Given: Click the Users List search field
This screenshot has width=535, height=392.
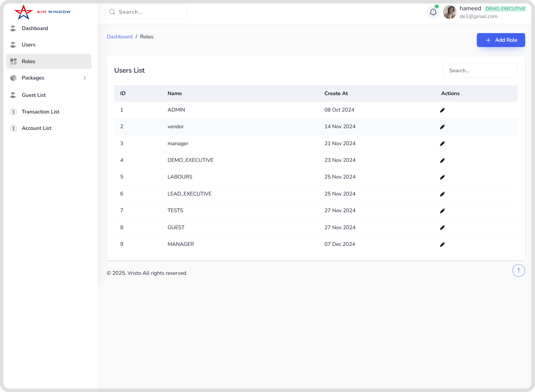Looking at the screenshot, I should [480, 71].
